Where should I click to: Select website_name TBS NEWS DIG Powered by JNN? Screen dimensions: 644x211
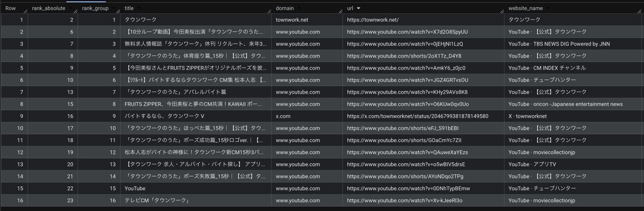pyautogui.click(x=559, y=43)
